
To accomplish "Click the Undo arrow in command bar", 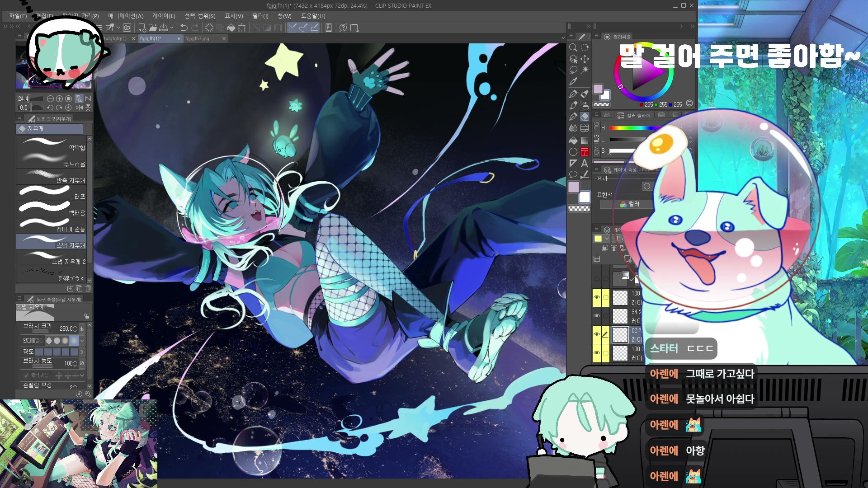I will [x=184, y=28].
